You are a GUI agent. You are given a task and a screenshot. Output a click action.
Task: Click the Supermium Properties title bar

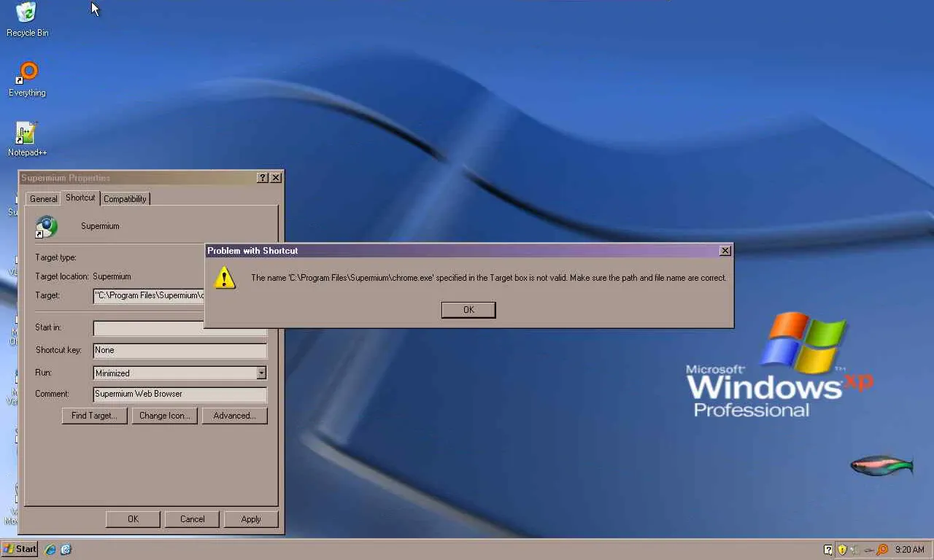pyautogui.click(x=151, y=178)
